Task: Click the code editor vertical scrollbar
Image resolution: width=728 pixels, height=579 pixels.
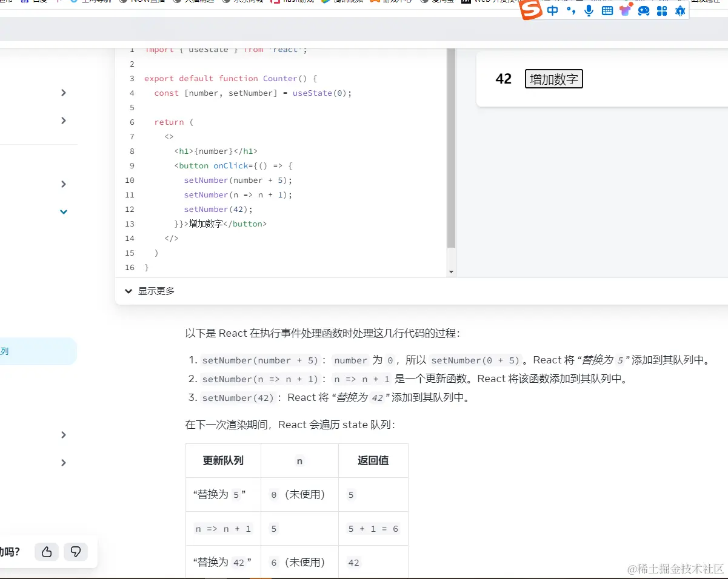Action: pyautogui.click(x=451, y=148)
